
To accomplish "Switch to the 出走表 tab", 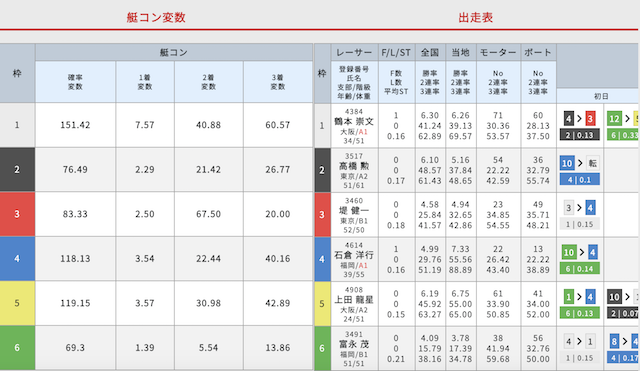I will [x=476, y=18].
